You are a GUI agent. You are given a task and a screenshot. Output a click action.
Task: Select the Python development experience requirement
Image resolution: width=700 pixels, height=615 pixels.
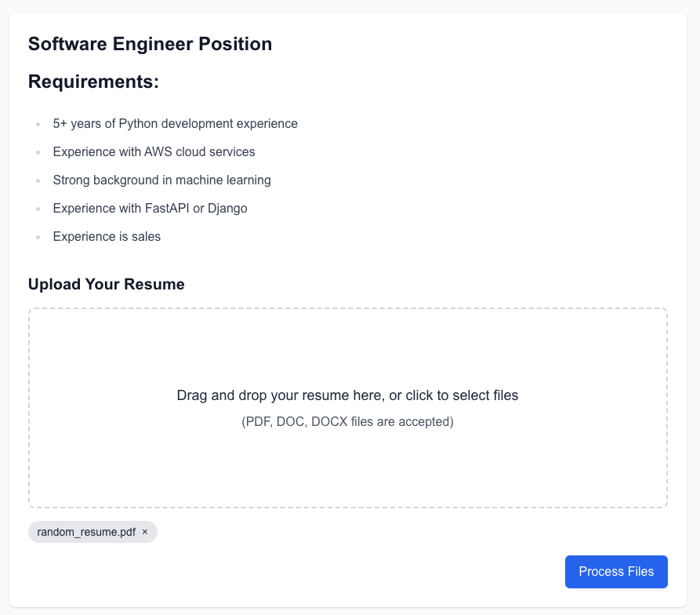click(175, 124)
